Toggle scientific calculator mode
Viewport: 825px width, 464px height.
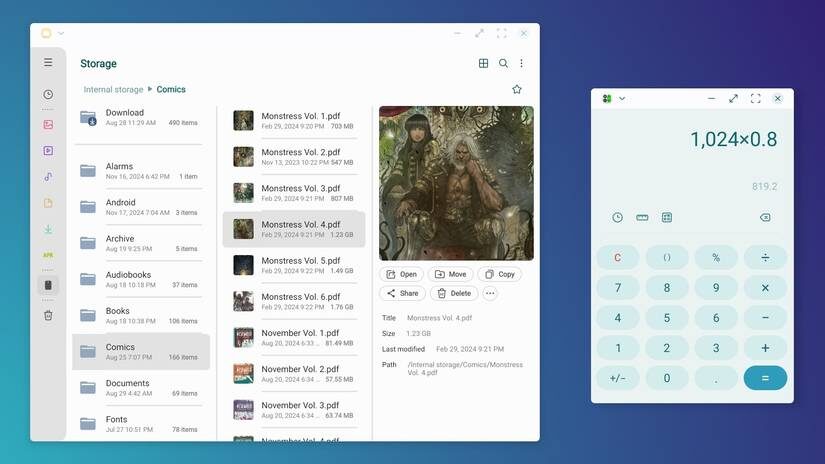(x=667, y=217)
